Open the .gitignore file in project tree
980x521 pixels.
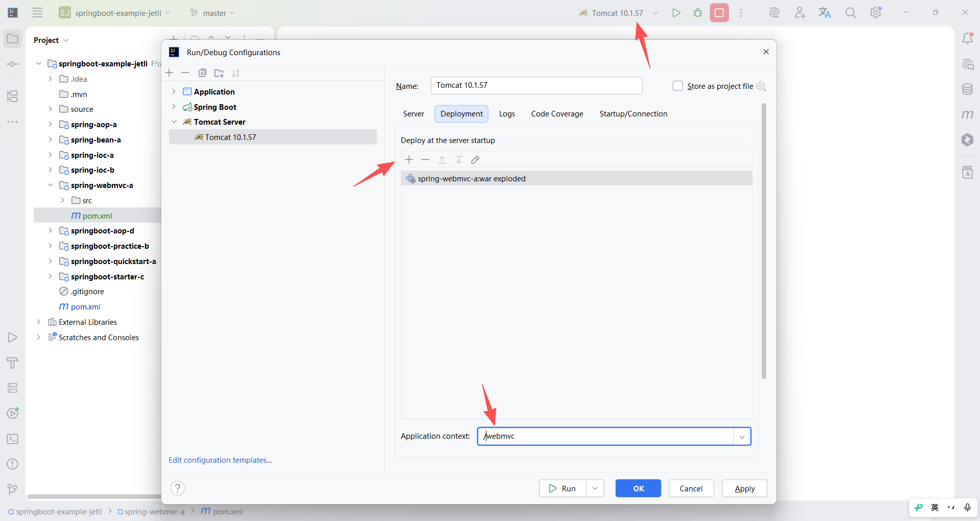click(87, 292)
